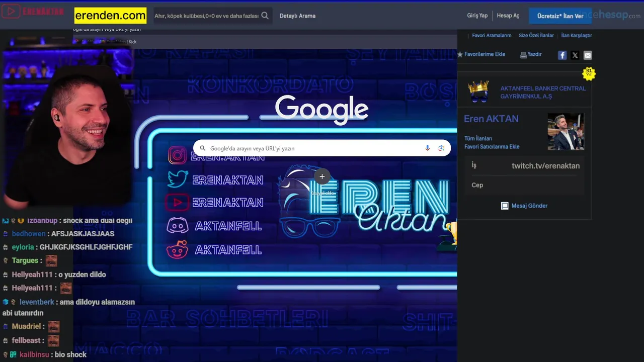Open Favori Aramalarım tab
644x362 pixels.
[492, 36]
